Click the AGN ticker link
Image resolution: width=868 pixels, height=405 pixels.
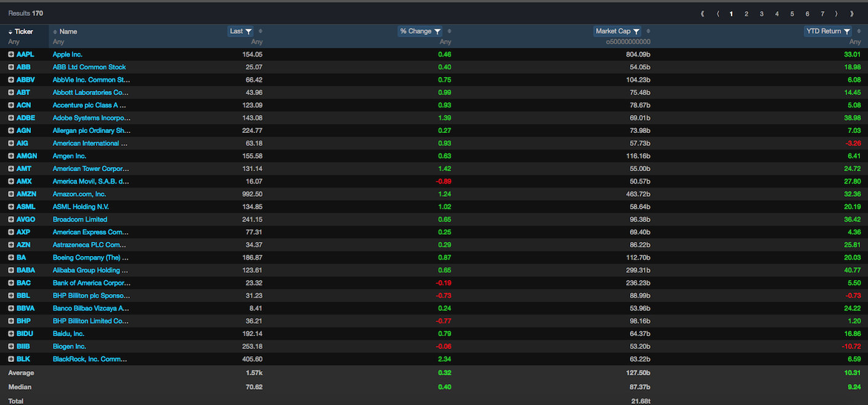pyautogui.click(x=24, y=130)
